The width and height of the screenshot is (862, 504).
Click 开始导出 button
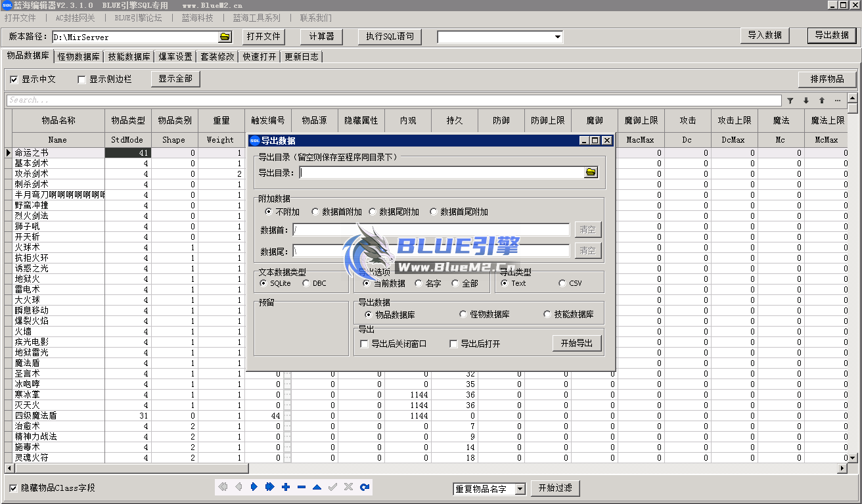pyautogui.click(x=577, y=343)
